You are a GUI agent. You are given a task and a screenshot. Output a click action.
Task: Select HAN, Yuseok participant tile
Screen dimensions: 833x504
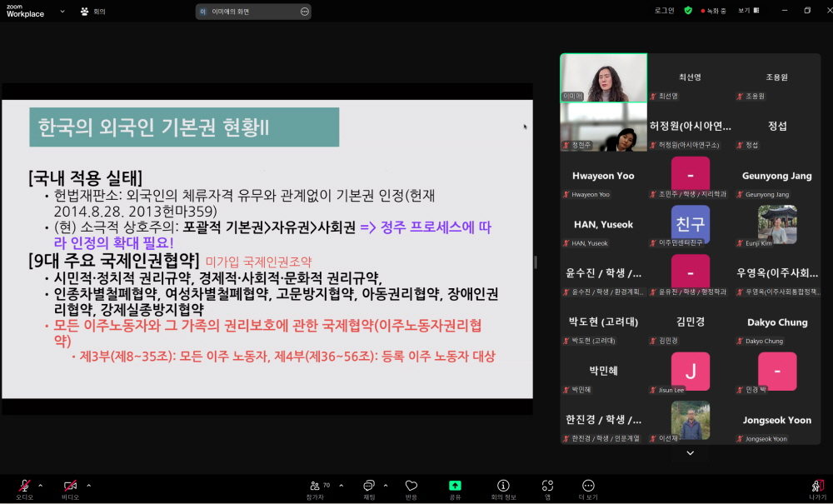coord(603,225)
